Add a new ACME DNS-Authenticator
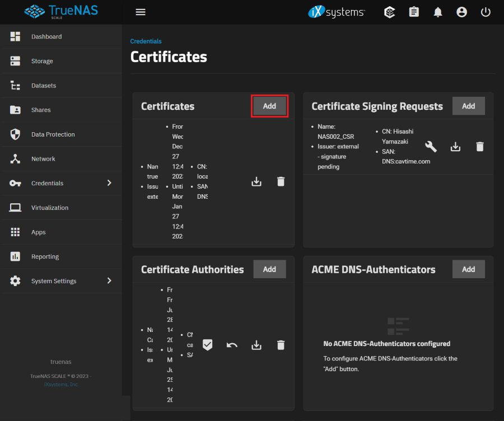 coord(468,269)
